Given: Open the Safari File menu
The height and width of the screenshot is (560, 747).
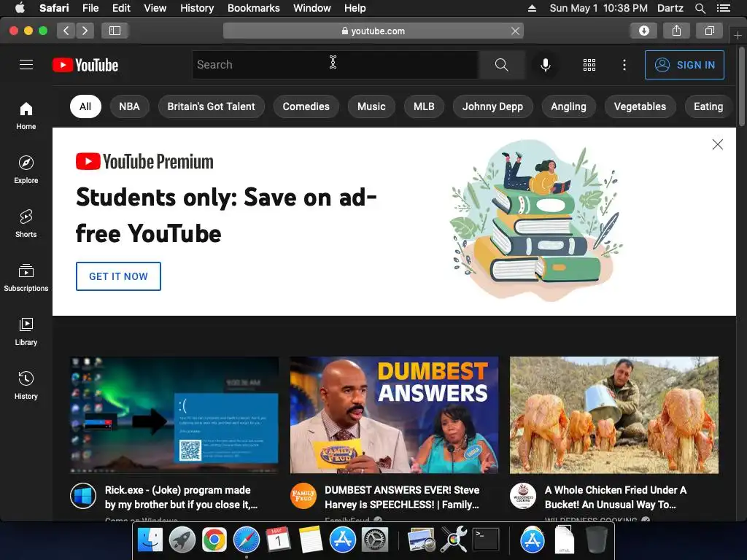Looking at the screenshot, I should 90,8.
